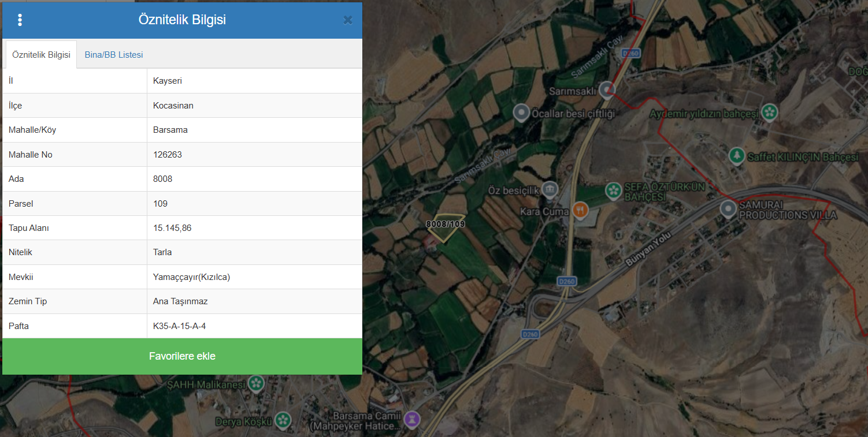Select the Öz besiçilik place icon
This screenshot has width=868, height=437.
(x=551, y=189)
